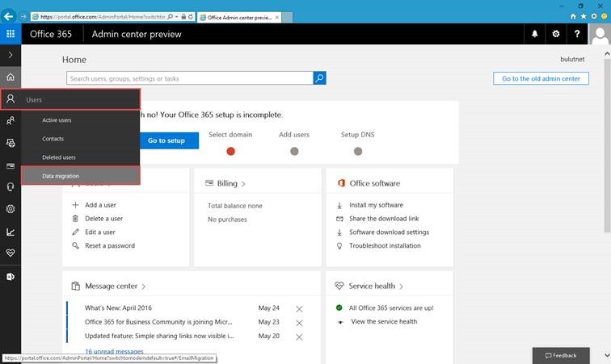Screen dimensions: 611x364
Task: Click Add a user link
Action: pyautogui.click(x=100, y=205)
